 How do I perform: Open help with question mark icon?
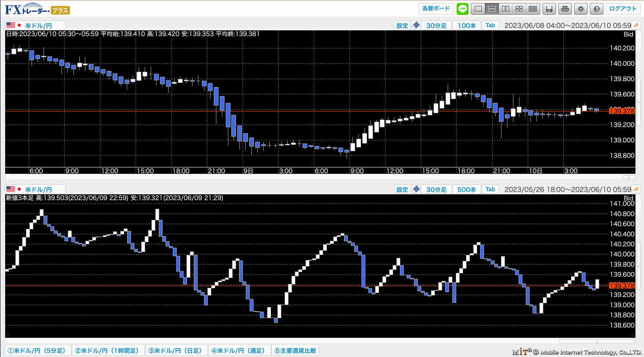pos(596,9)
